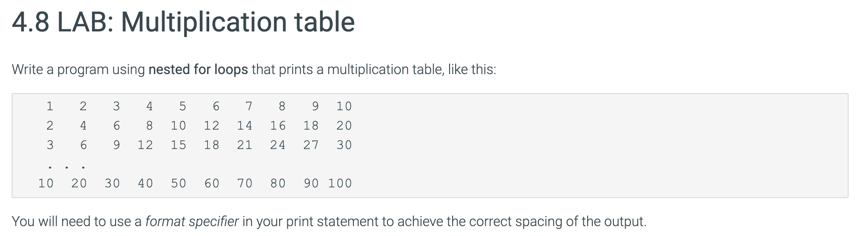Click the number 50 in the last row
Screen dimensions: 868x236
tap(178, 183)
